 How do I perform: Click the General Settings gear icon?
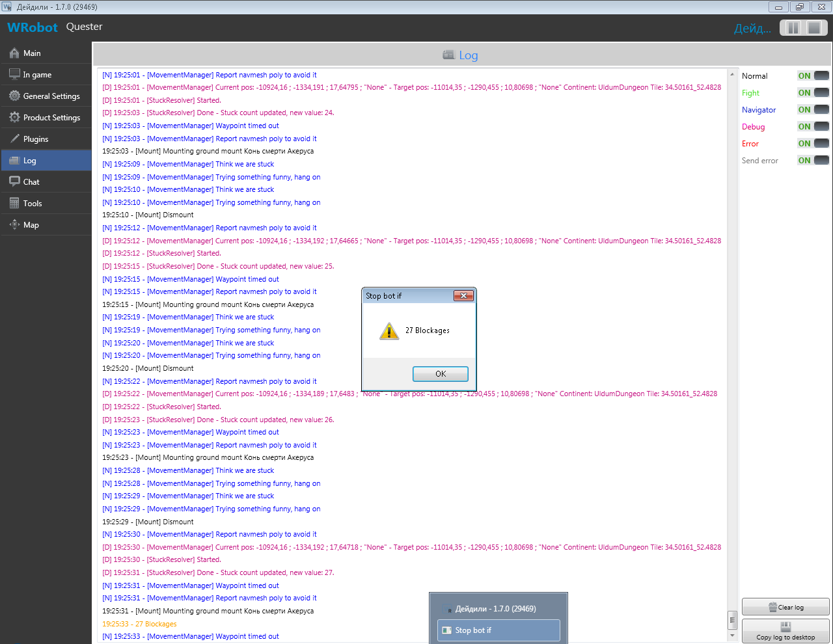click(14, 96)
